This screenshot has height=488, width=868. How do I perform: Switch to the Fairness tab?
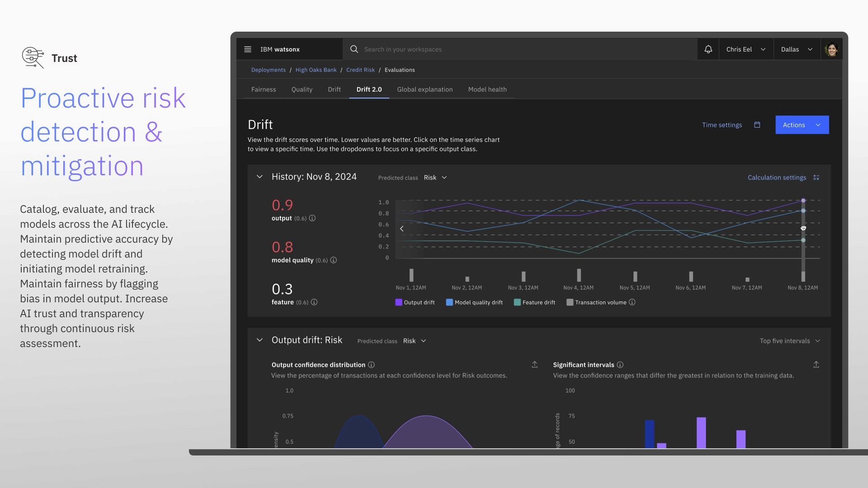263,89
